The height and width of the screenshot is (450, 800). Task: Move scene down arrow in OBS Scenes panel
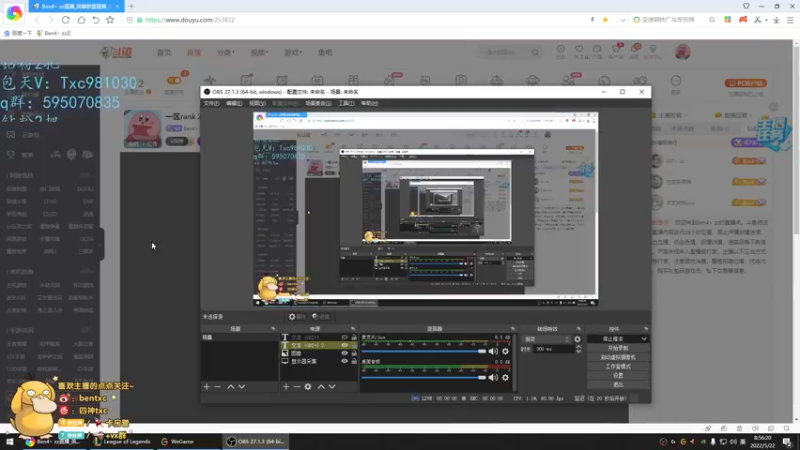click(x=242, y=387)
